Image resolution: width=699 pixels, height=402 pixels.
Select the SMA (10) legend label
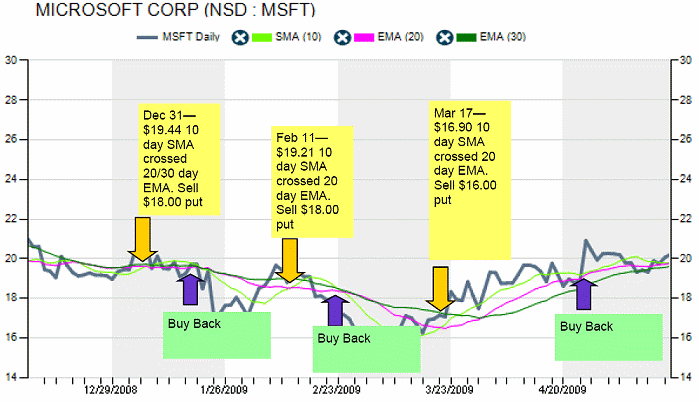pyautogui.click(x=298, y=37)
